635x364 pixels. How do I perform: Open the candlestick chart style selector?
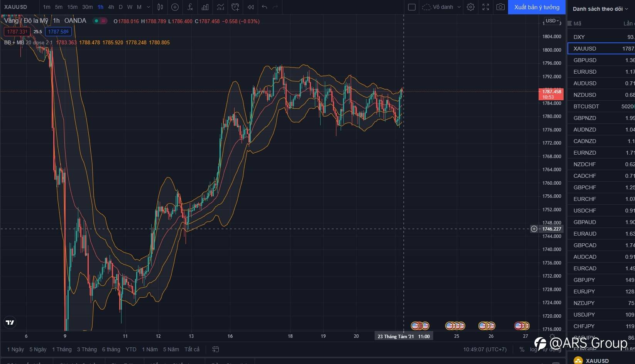point(160,7)
